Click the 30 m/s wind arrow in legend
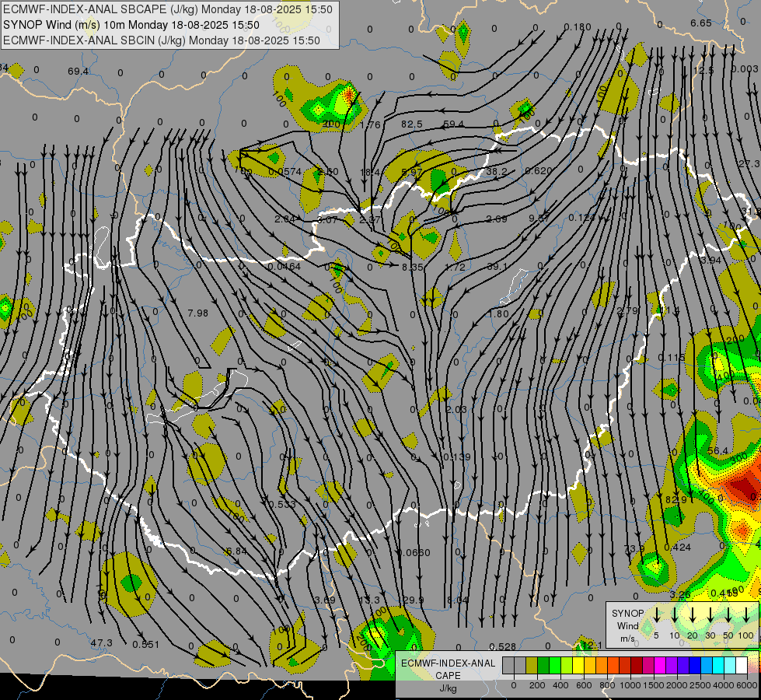761x700 pixels. pos(710,614)
